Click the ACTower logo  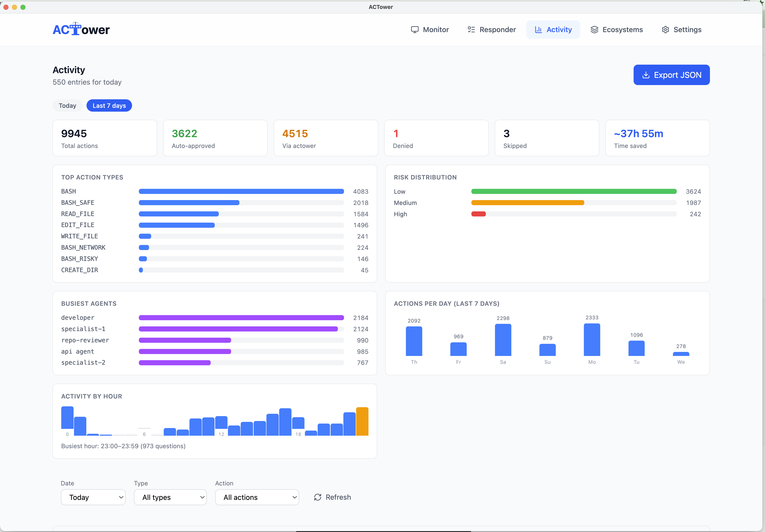[81, 29]
